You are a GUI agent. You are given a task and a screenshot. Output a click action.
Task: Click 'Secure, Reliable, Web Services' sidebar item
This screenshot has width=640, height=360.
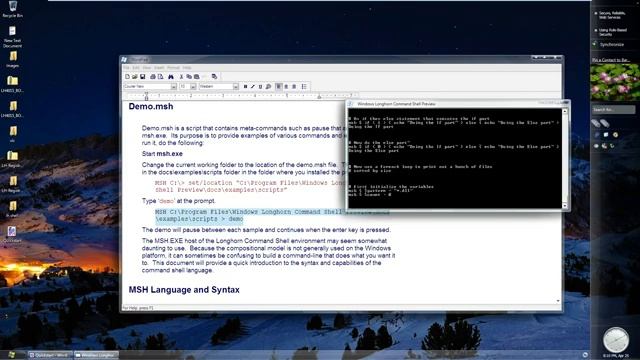tap(611, 16)
